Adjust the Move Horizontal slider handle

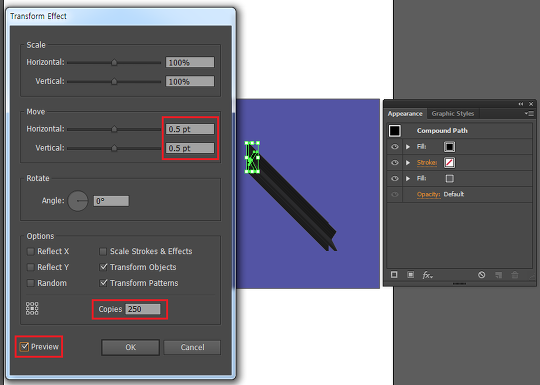click(114, 129)
